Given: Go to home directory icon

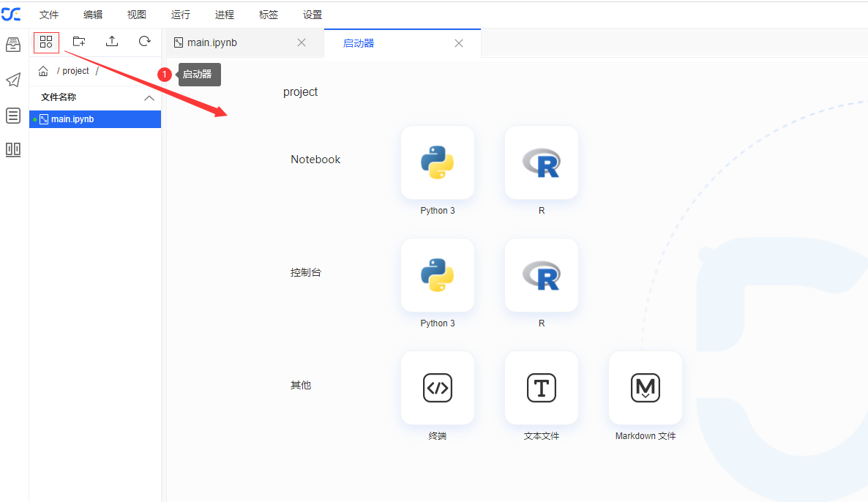Looking at the screenshot, I should pos(43,71).
